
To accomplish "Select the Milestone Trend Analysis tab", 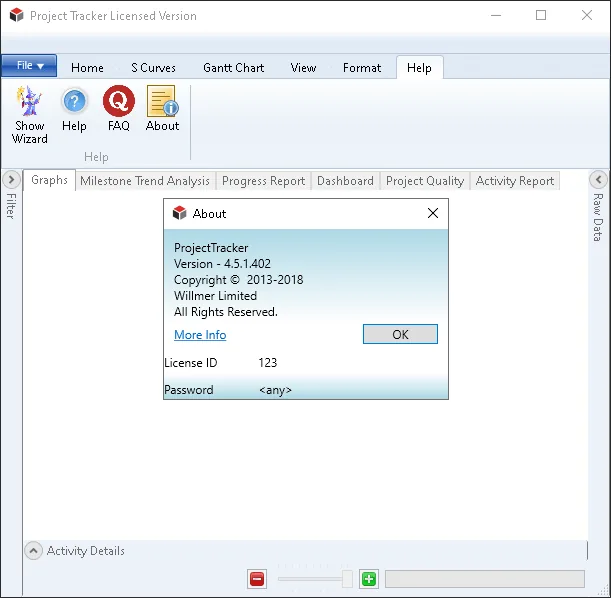I will [145, 181].
